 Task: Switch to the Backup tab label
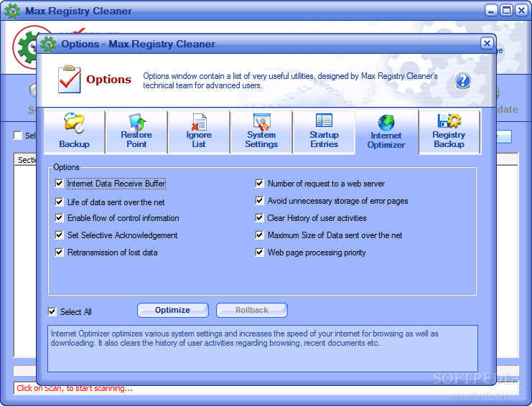tap(74, 144)
